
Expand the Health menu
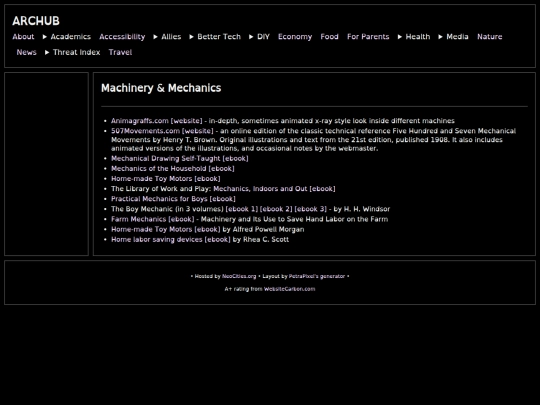point(414,37)
